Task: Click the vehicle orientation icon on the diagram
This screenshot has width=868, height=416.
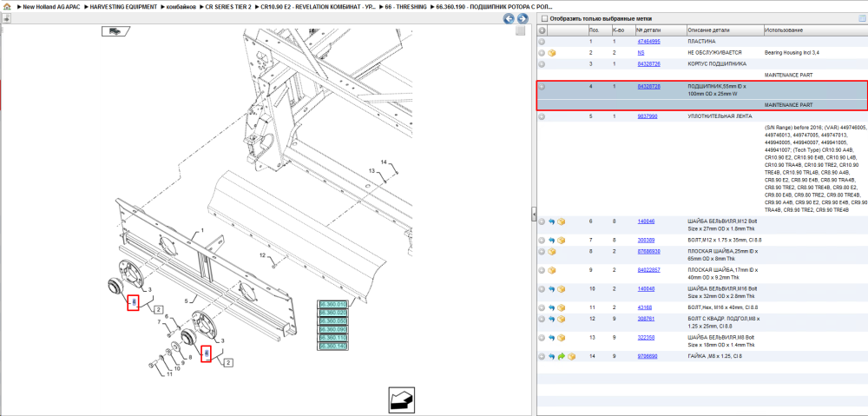Action: [115, 31]
